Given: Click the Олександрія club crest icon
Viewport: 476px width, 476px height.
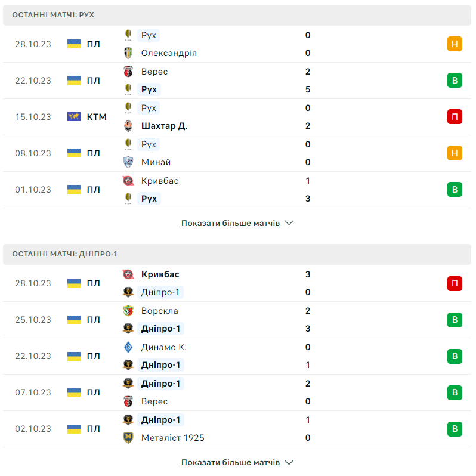Looking at the screenshot, I should 128,53.
